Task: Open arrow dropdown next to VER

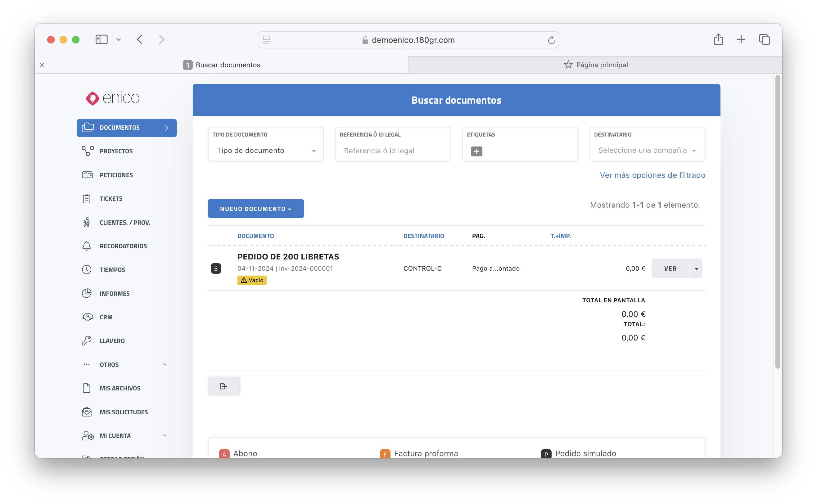Action: click(x=696, y=268)
